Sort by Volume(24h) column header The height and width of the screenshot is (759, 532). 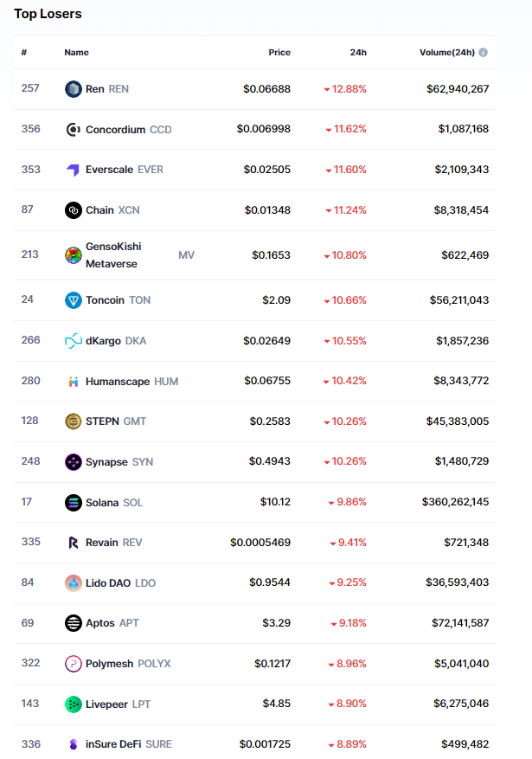[x=446, y=53]
